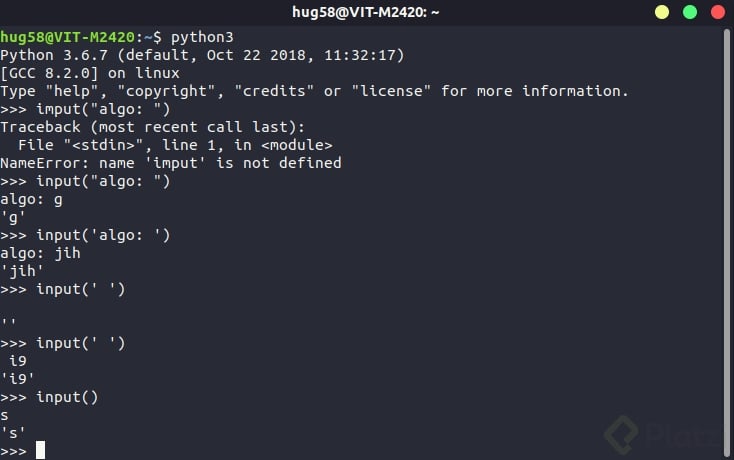The height and width of the screenshot is (460, 734).
Task: Click the [GCC 8.2.0] on linux line
Action: pyautogui.click(x=90, y=73)
